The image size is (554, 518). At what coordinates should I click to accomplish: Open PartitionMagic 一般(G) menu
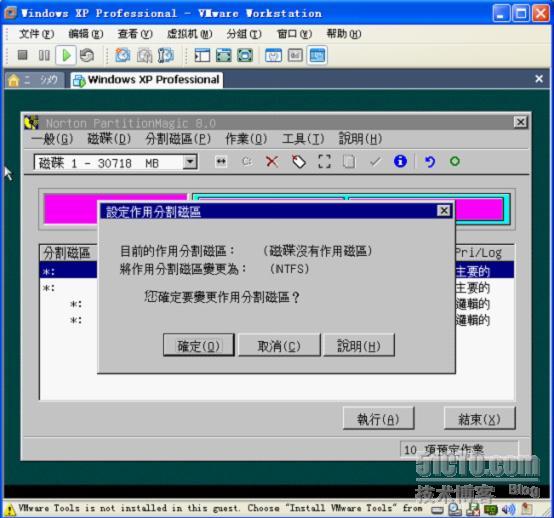[52, 139]
